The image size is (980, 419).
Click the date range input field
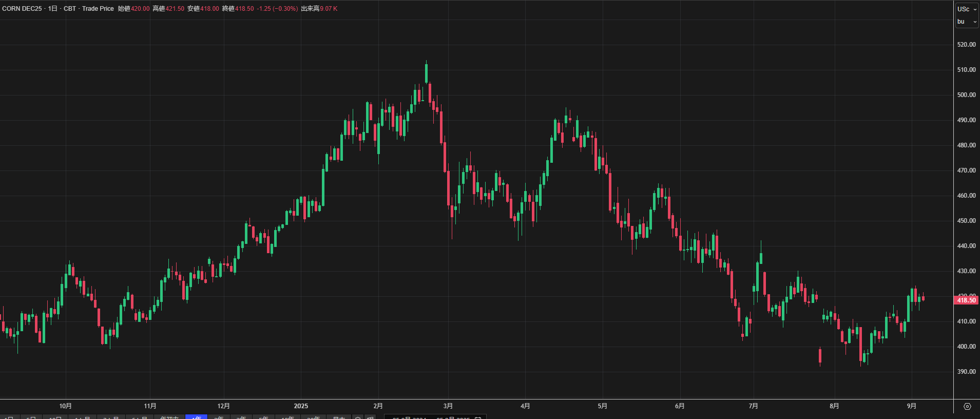click(x=431, y=417)
